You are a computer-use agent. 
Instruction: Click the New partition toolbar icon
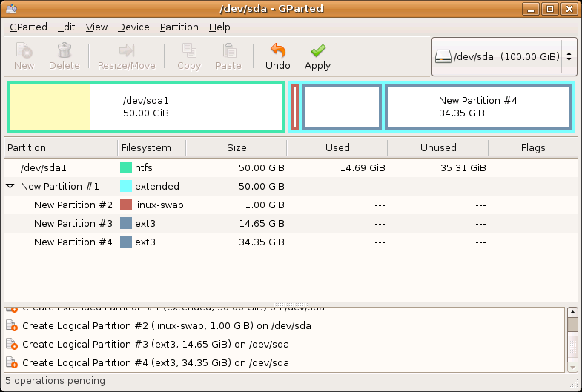24,50
